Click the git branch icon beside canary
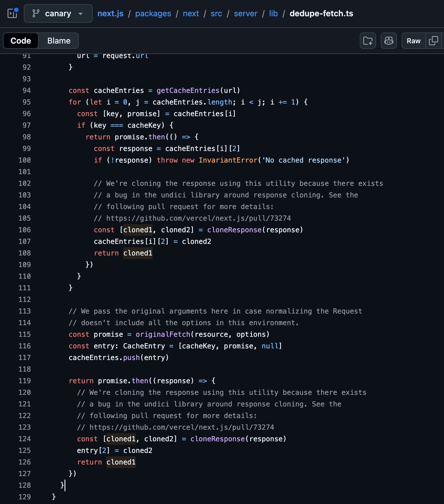 [36, 13]
